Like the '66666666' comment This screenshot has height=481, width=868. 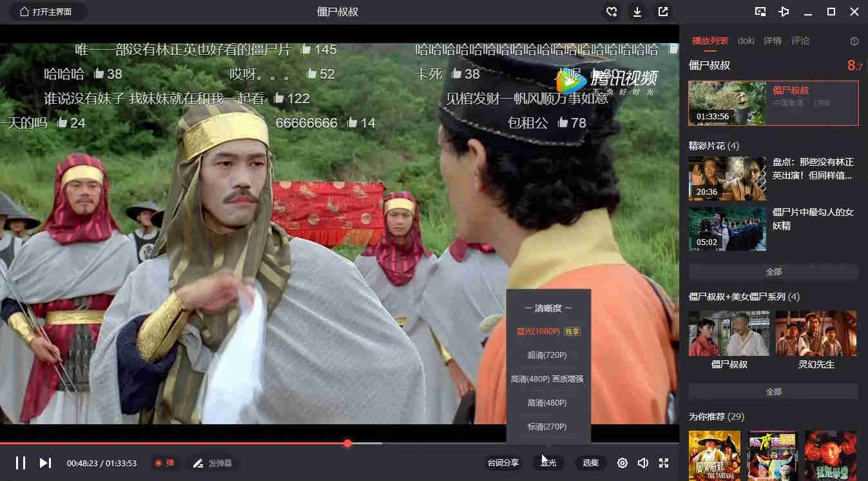click(x=352, y=123)
